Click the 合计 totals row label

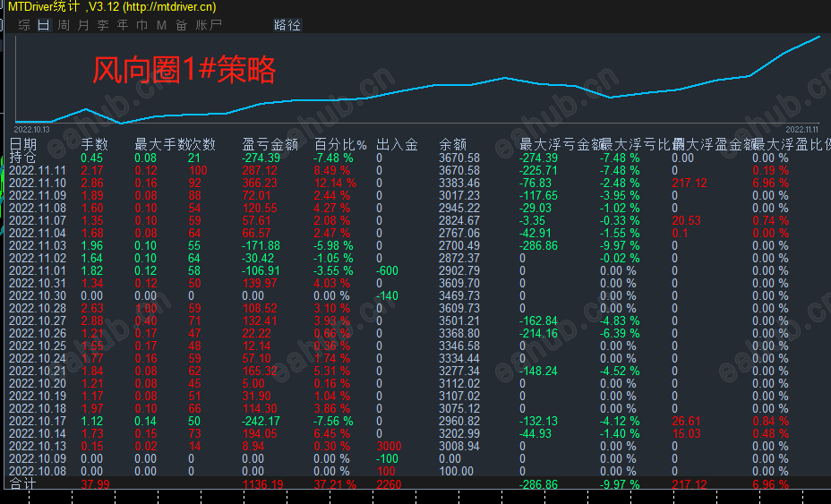(x=22, y=484)
